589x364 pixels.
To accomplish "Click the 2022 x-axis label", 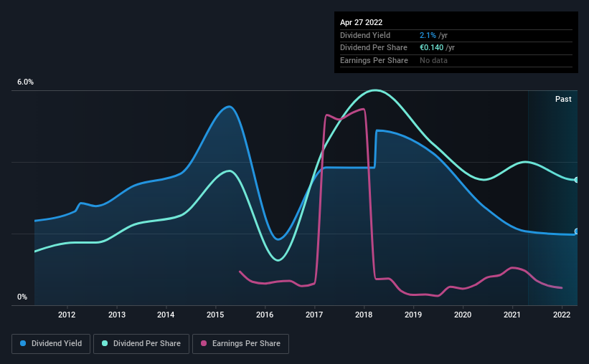I will 562,315.
